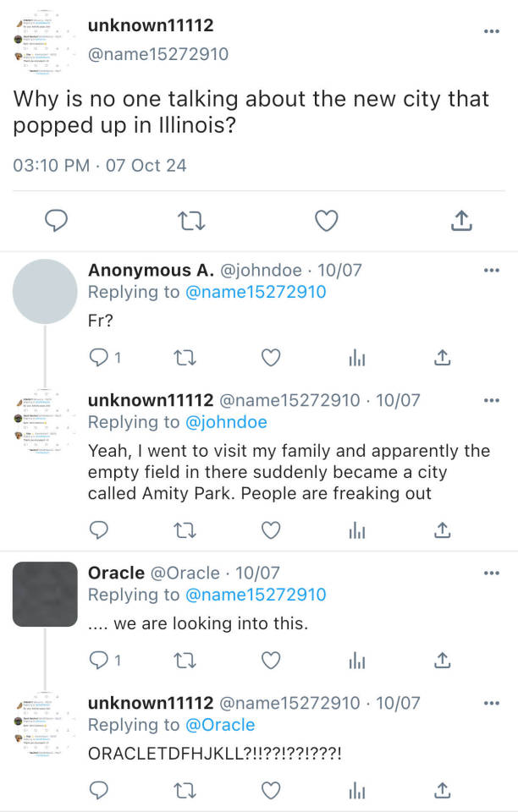Open more options on the main tweet
Viewport: 518px width, 812px height.
(491, 31)
